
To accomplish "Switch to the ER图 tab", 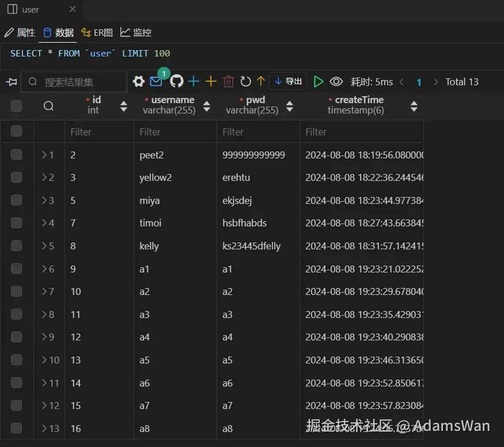I will 97,32.
